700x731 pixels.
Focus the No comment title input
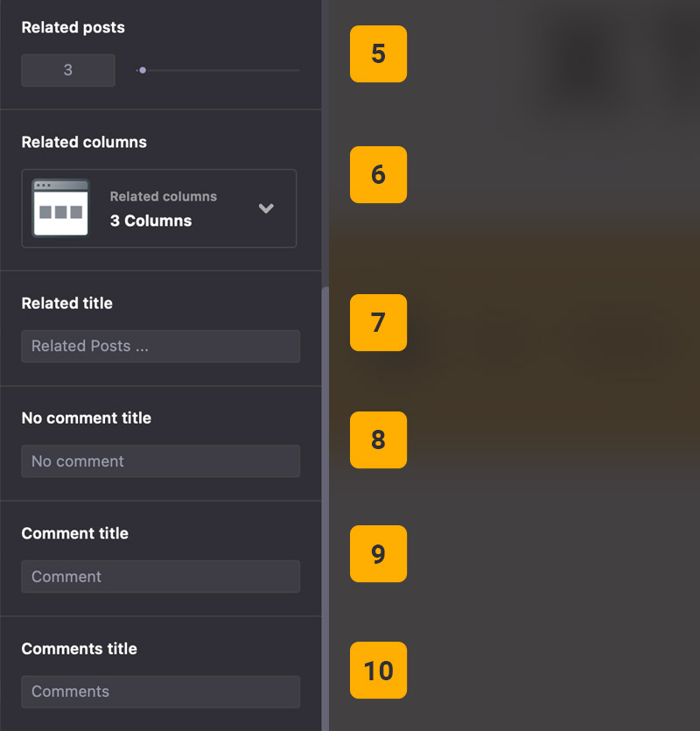pos(160,461)
